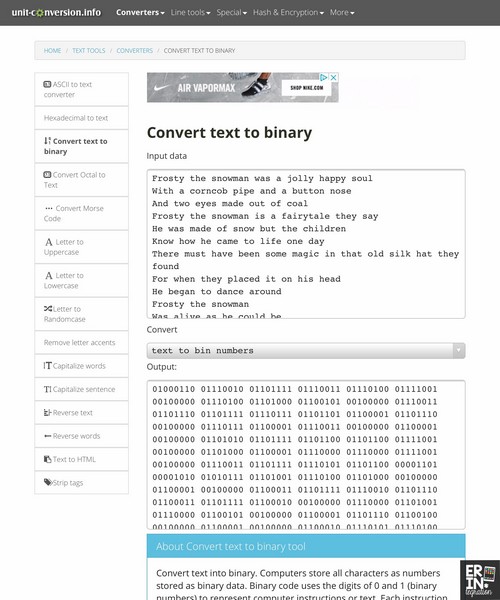The height and width of the screenshot is (600, 500).
Task: Click the Letter to Uppercase icon
Action: [x=49, y=242]
